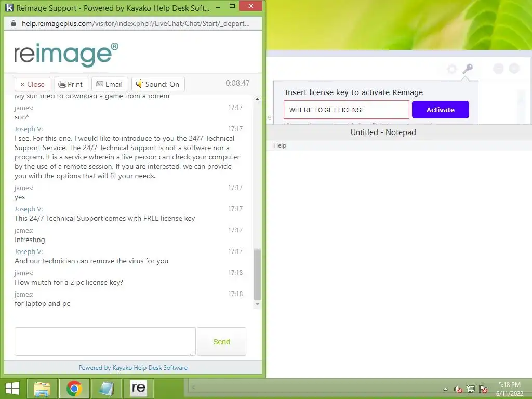Send the chat message
This screenshot has height=399, width=532.
point(221,342)
